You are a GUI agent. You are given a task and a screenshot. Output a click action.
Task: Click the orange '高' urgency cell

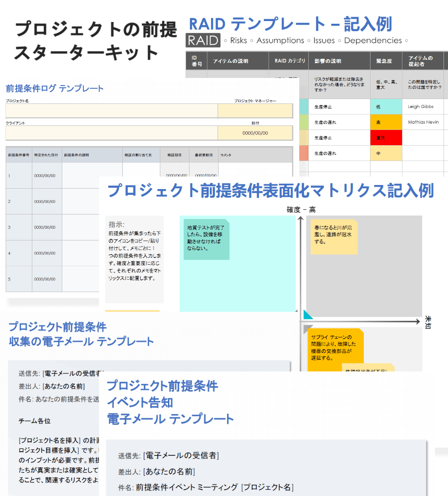click(x=386, y=122)
